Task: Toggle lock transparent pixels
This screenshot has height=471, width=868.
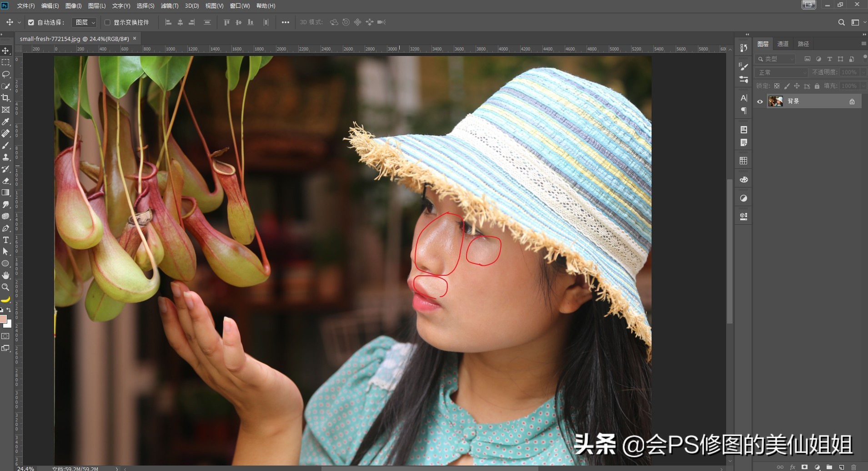Action: (x=777, y=86)
